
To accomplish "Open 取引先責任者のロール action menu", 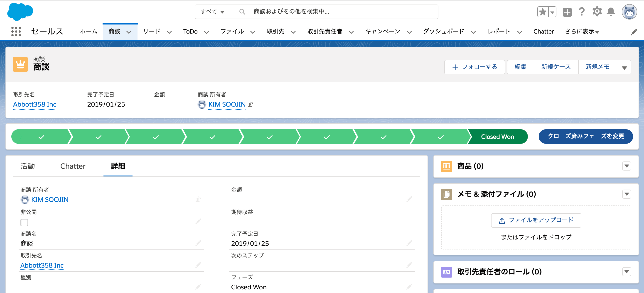I will (x=627, y=272).
